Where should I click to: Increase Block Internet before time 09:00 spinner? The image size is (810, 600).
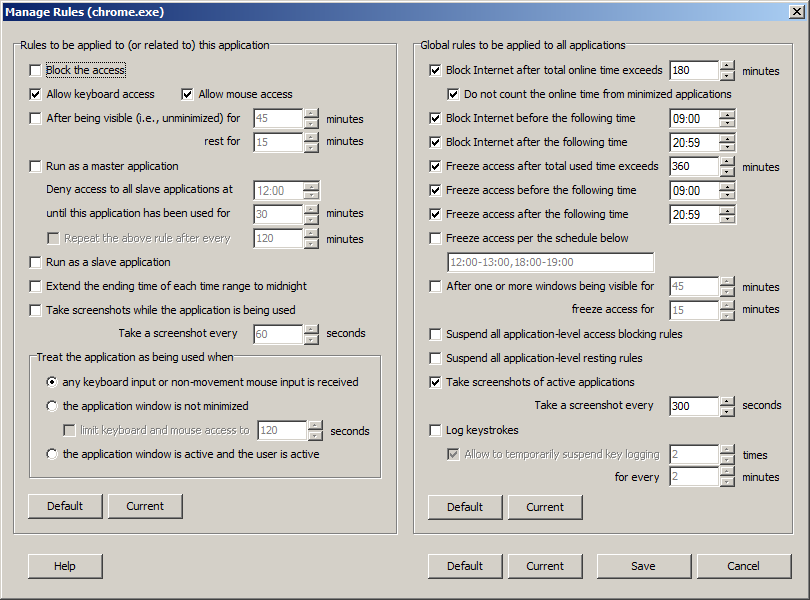click(727, 114)
